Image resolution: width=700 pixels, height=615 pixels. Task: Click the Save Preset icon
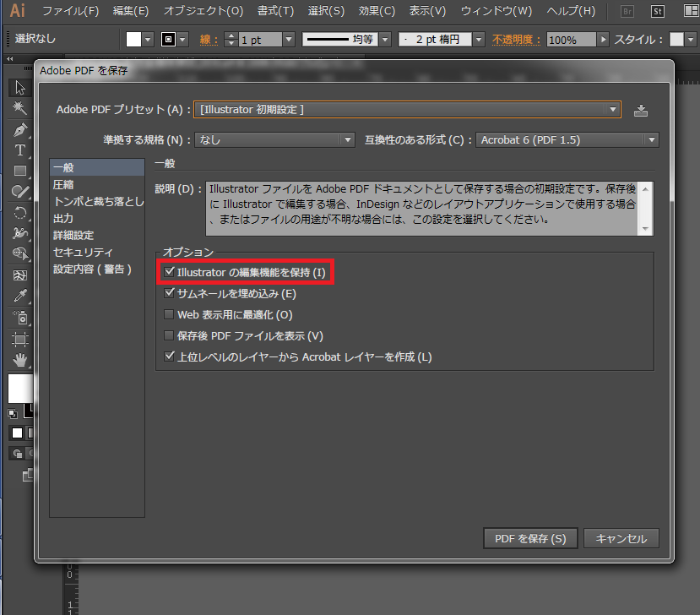click(641, 110)
